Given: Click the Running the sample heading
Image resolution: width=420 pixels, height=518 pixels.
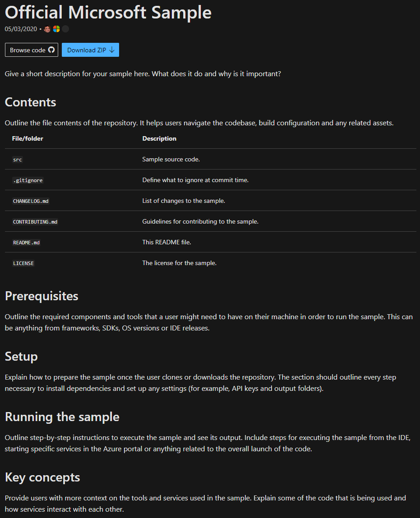Looking at the screenshot, I should click(61, 417).
